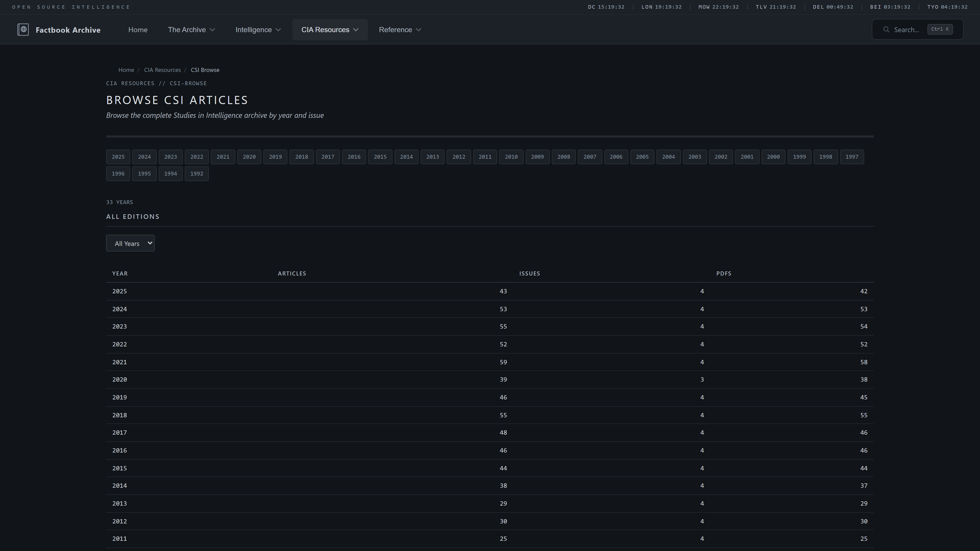The height and width of the screenshot is (551, 980).
Task: Sort by the Articles column header
Action: [292, 273]
